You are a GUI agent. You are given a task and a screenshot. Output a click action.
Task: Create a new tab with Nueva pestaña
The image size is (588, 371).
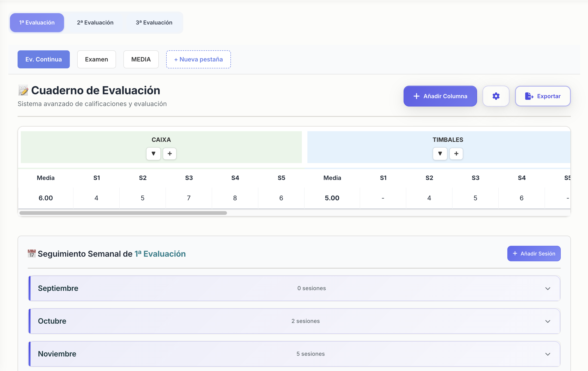tap(198, 59)
